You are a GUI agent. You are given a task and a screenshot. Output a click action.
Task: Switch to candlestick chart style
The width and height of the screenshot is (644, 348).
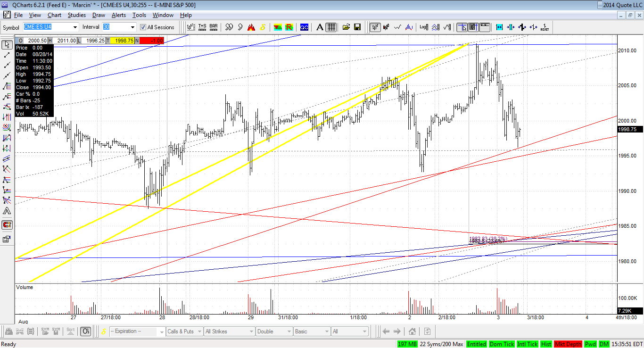[387, 27]
